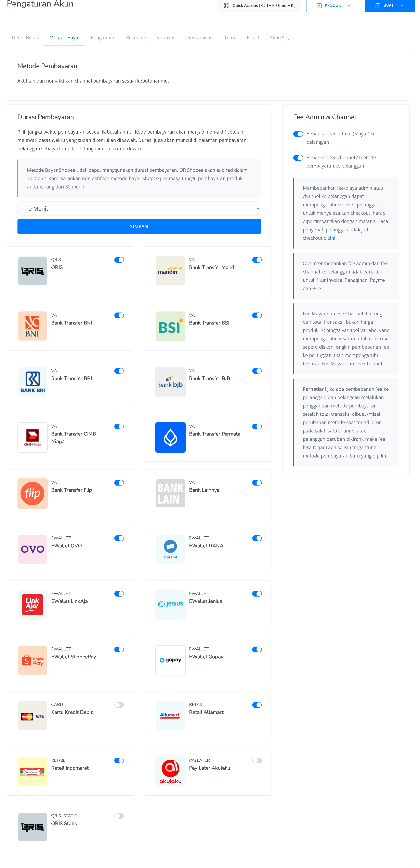420x868 pixels.
Task: Click the Flip logo
Action: tap(32, 493)
